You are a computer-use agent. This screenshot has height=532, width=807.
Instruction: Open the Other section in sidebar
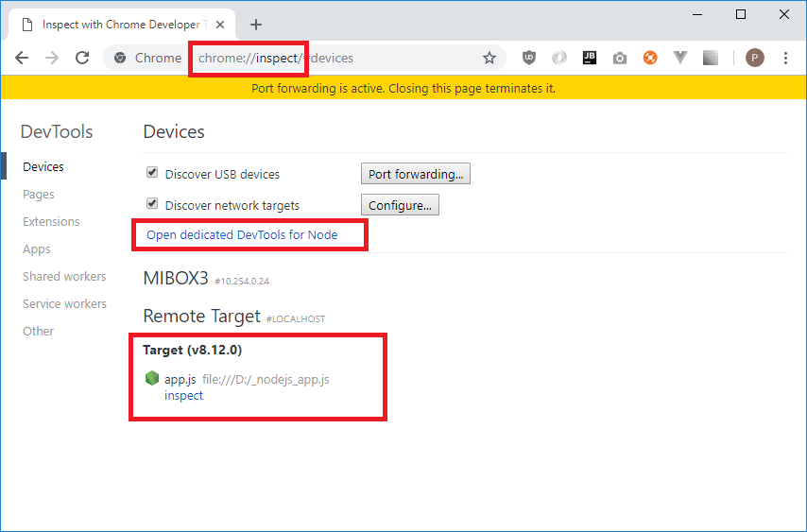[x=38, y=332]
